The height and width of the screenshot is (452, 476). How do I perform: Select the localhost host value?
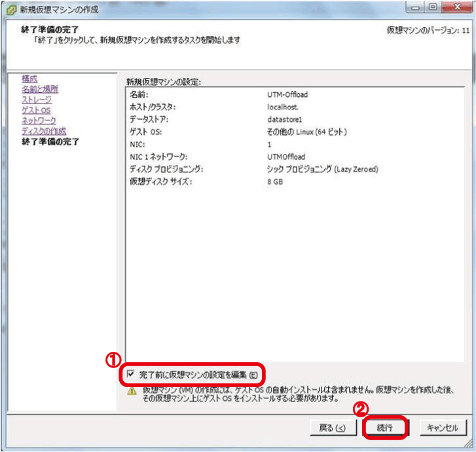coord(282,107)
